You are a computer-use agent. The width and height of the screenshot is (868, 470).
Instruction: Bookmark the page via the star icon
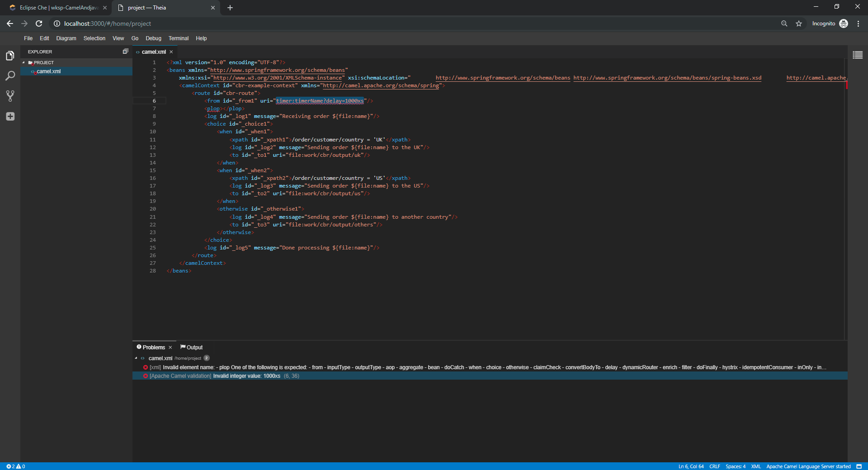(799, 23)
